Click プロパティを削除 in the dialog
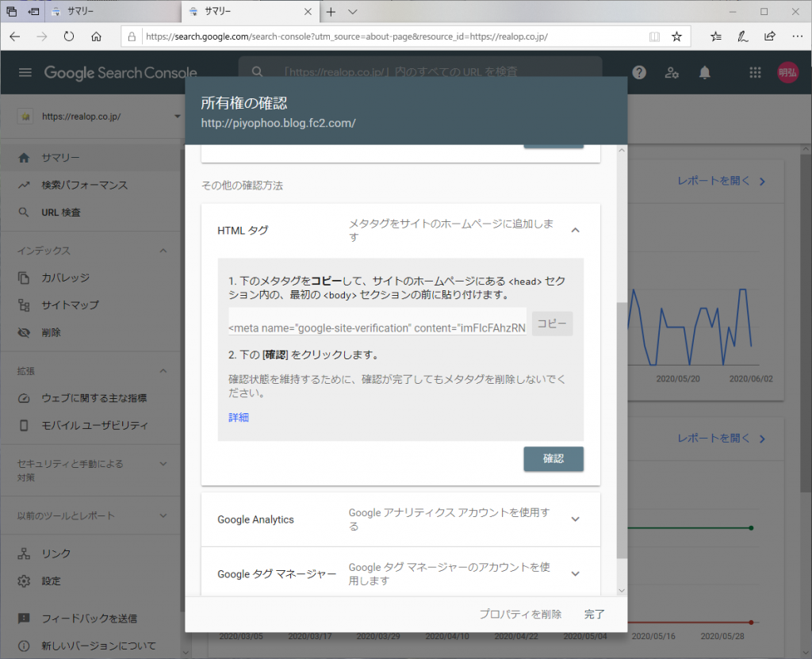Image resolution: width=812 pixels, height=659 pixels. pos(520,614)
